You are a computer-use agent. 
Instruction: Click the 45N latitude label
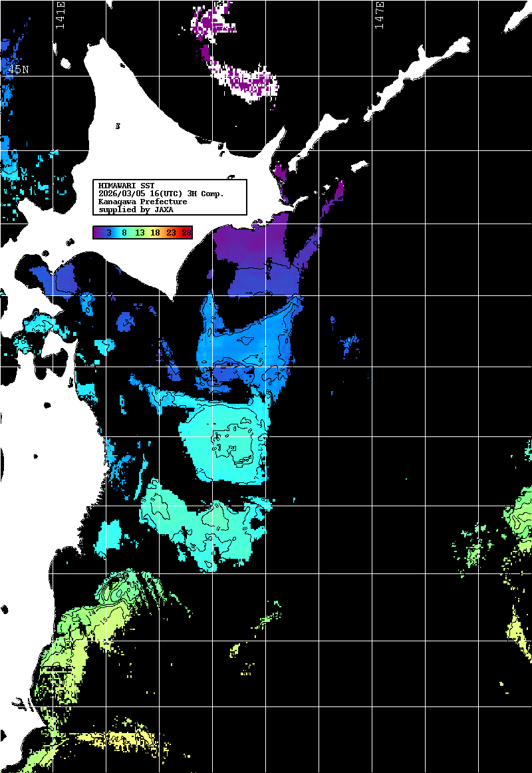[x=18, y=69]
